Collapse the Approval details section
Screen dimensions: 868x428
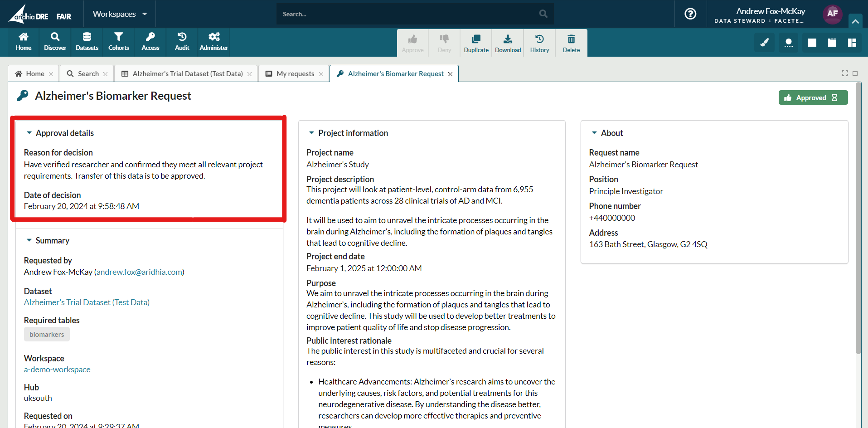tap(29, 133)
